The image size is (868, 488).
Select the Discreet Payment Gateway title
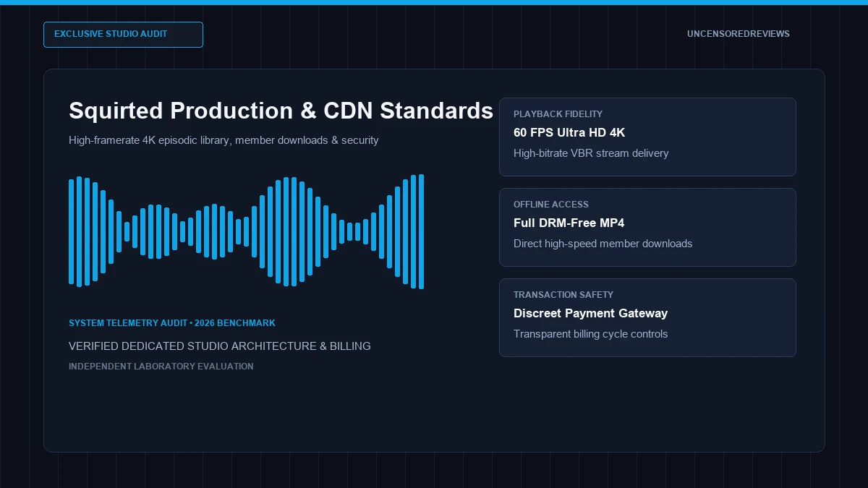point(590,314)
